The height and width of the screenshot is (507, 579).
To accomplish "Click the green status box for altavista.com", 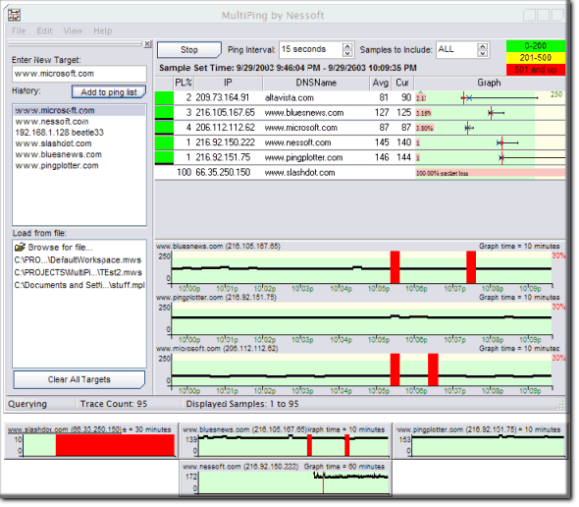I will [164, 98].
